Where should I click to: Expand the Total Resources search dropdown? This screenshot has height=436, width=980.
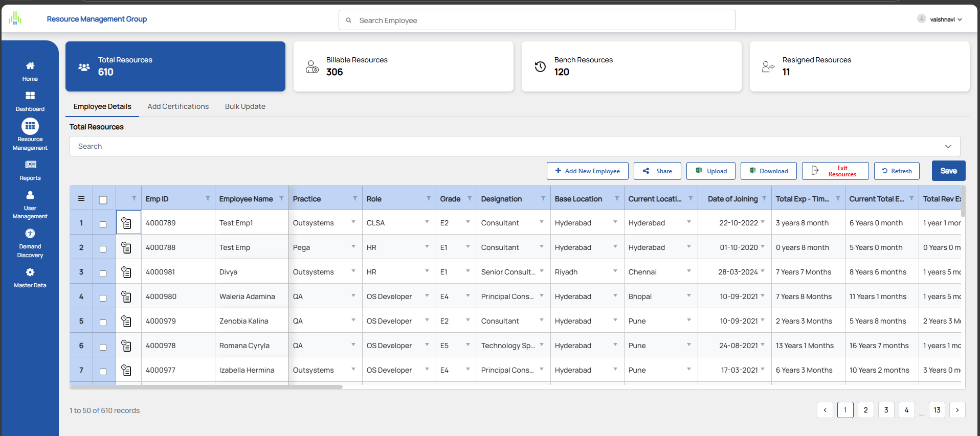click(x=948, y=146)
